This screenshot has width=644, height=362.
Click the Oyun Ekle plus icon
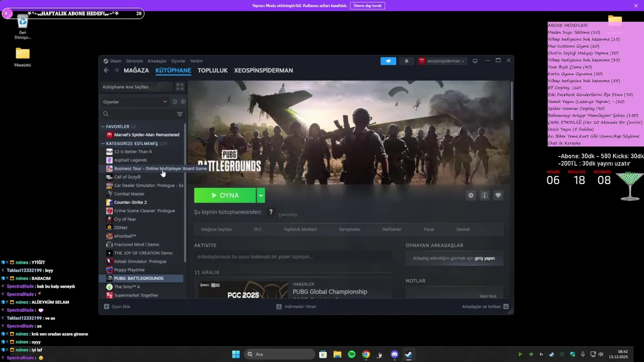(x=106, y=306)
